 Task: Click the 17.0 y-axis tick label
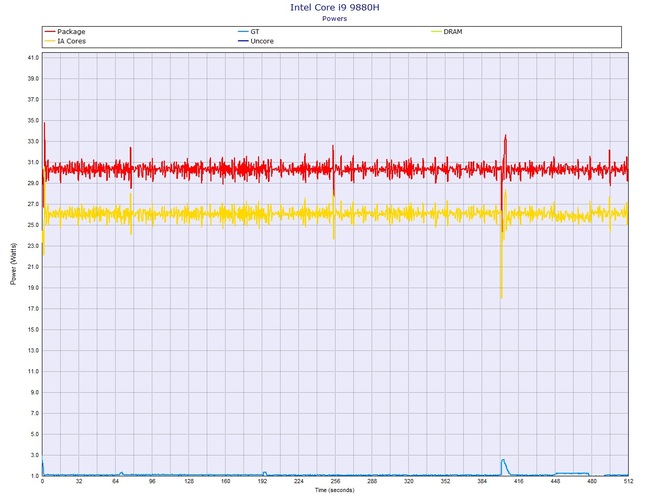(x=33, y=308)
